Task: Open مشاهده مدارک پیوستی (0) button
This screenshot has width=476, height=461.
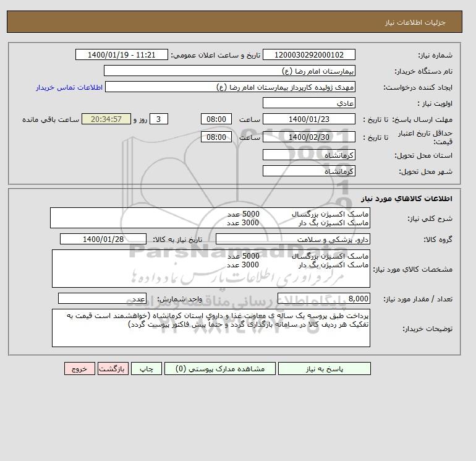Action: [x=220, y=369]
